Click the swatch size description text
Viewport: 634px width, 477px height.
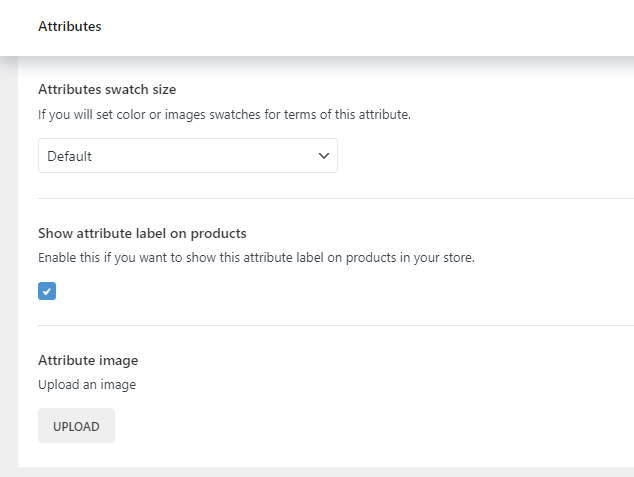[x=224, y=114]
